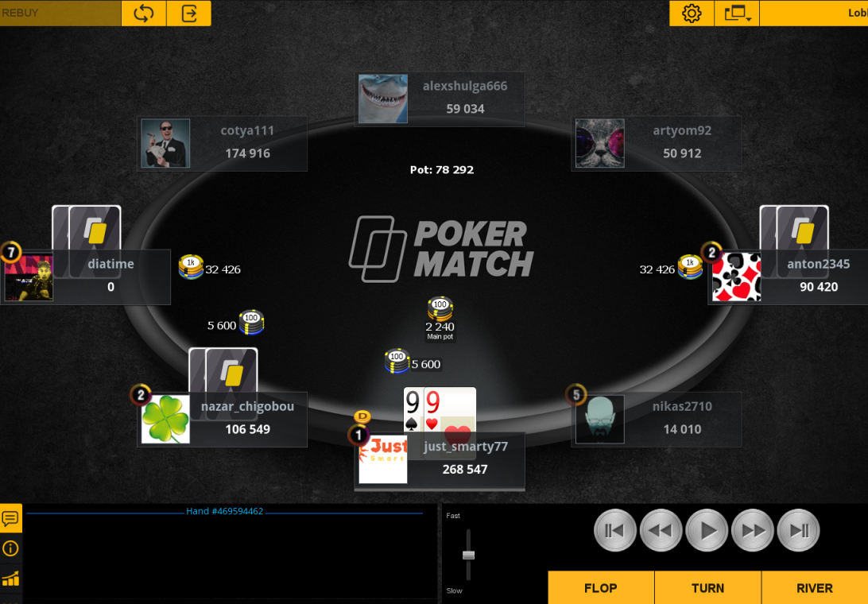868x604 pixels.
Task: Click nazar_chigobou's clover avatar
Action: 165,419
